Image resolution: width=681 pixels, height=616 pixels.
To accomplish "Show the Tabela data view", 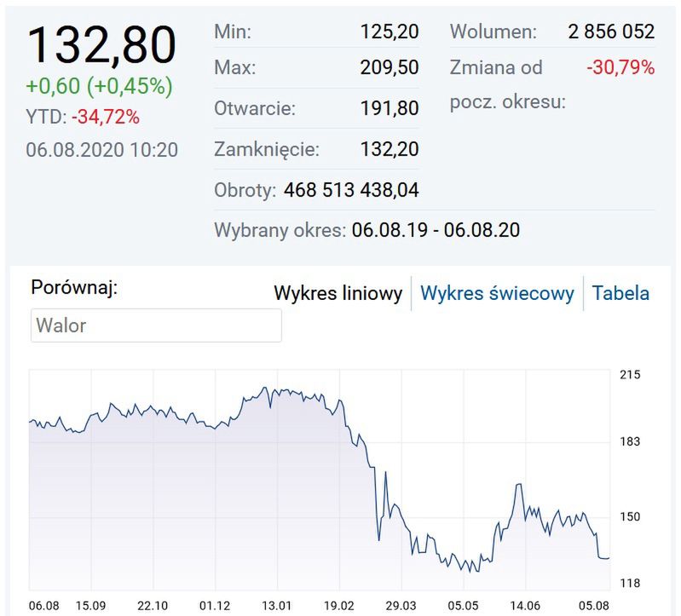I will 620,294.
